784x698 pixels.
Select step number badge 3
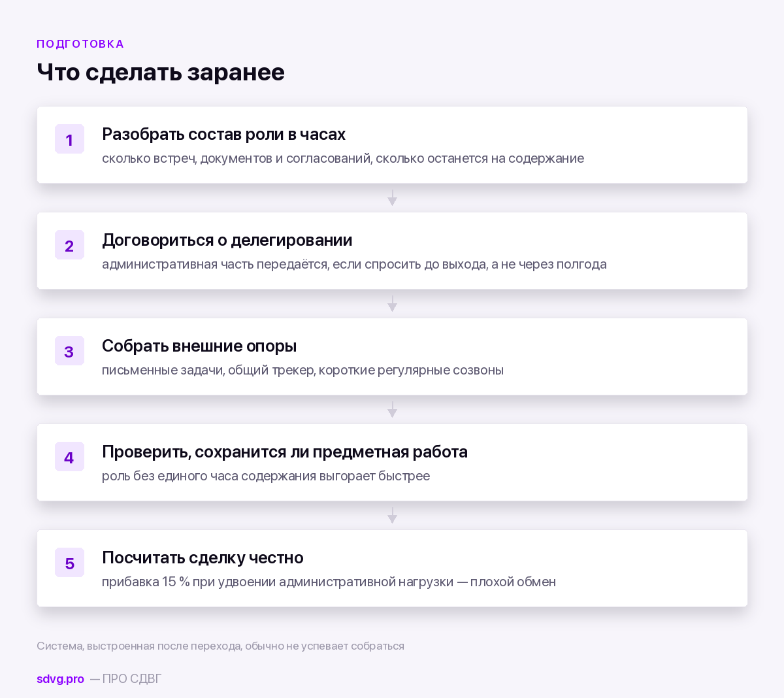pyautogui.click(x=69, y=351)
